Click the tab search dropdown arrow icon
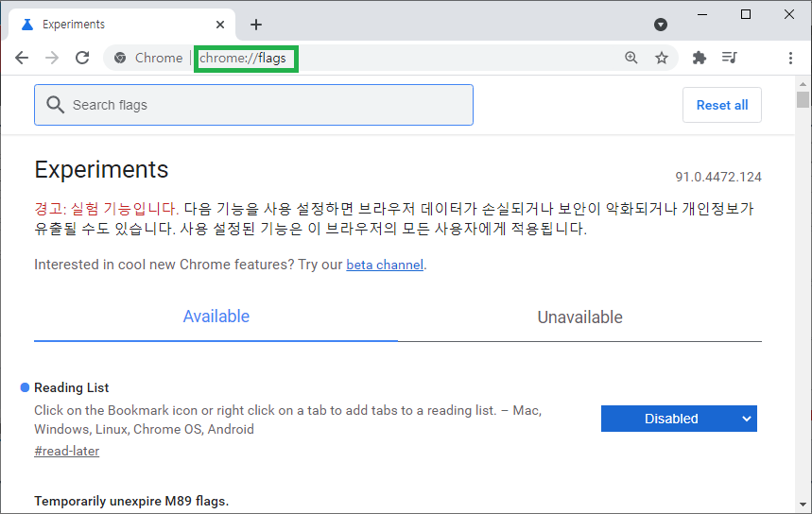This screenshot has width=812, height=514. pos(660,25)
